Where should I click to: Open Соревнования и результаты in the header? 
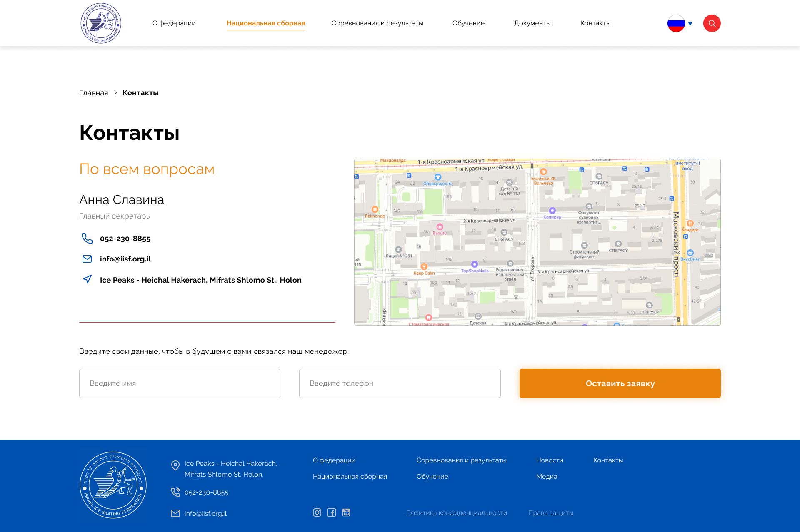377,23
